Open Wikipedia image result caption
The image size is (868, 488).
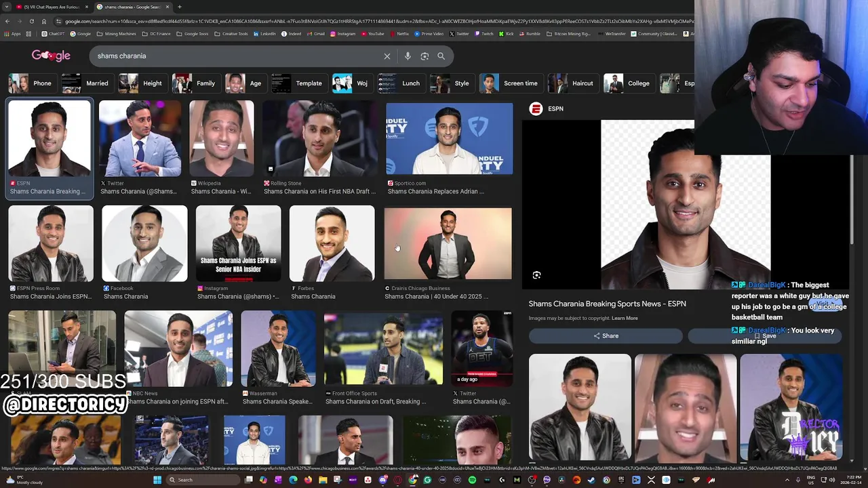(220, 191)
